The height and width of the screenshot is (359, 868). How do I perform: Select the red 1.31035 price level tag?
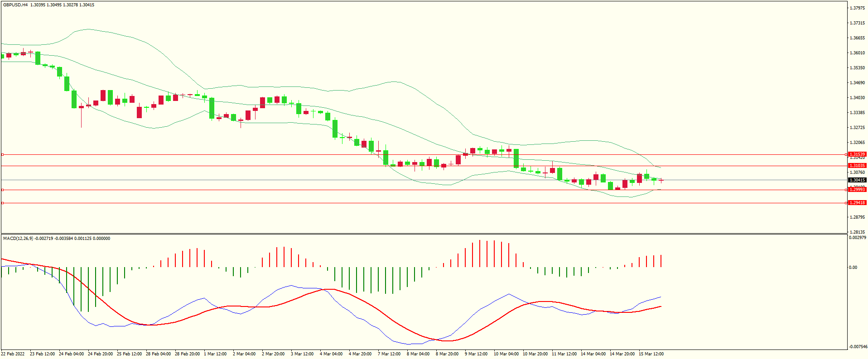click(x=857, y=166)
